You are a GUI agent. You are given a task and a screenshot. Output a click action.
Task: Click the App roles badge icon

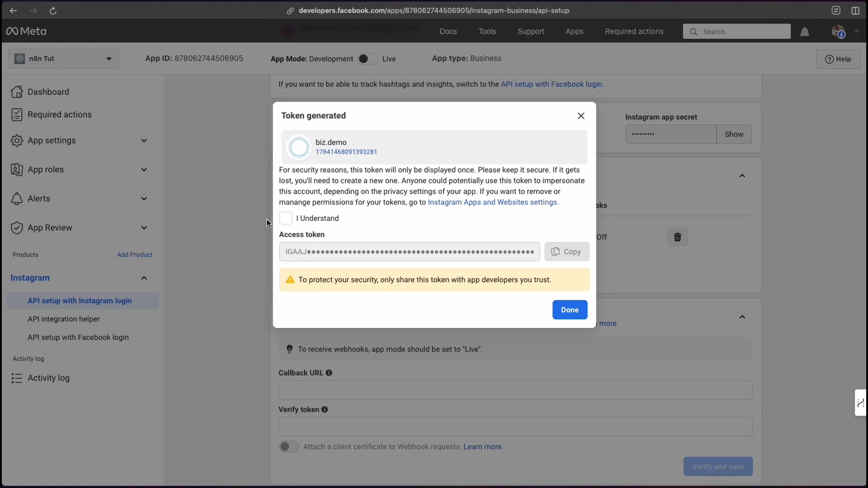pos(17,169)
